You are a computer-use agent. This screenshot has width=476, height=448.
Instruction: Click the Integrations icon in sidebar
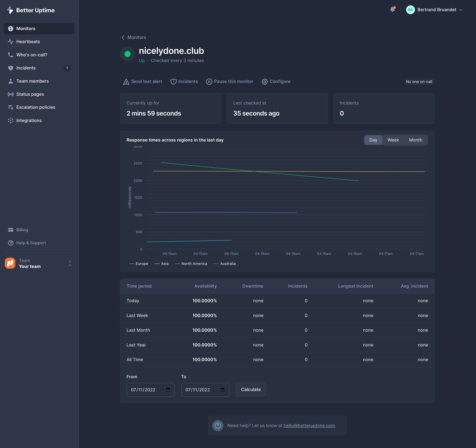(x=11, y=120)
